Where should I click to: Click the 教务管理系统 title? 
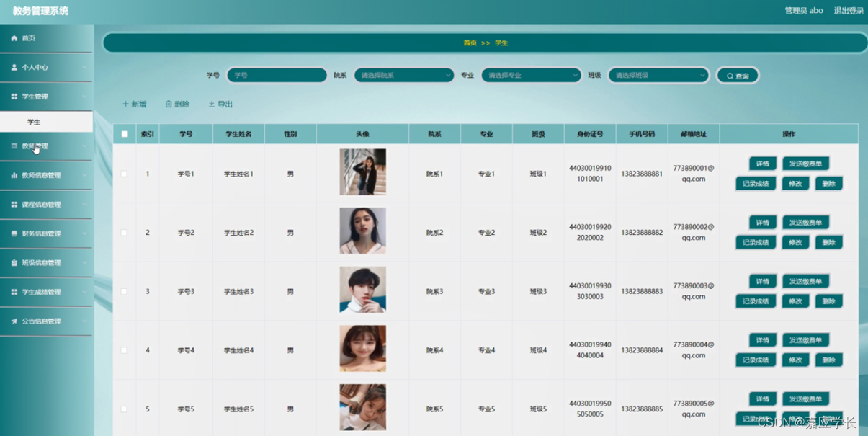click(x=40, y=11)
